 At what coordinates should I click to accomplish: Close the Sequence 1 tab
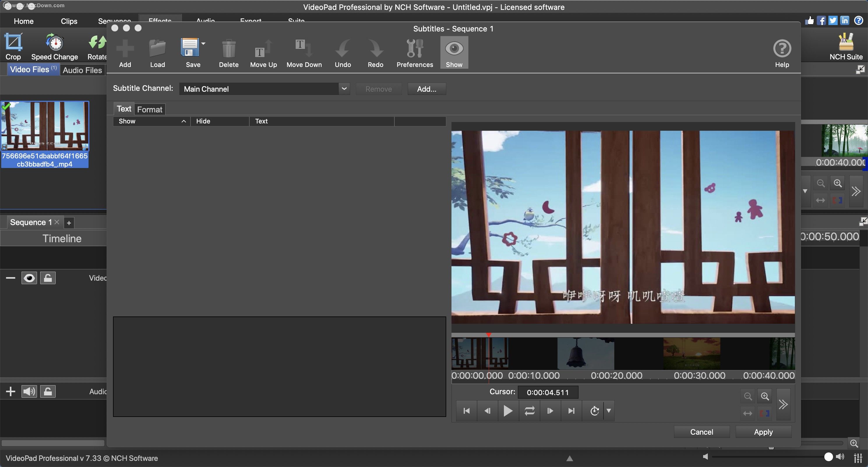tap(57, 222)
